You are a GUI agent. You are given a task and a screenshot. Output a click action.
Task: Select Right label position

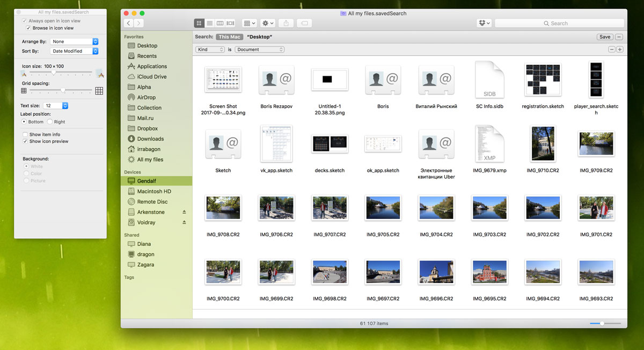[x=50, y=122]
